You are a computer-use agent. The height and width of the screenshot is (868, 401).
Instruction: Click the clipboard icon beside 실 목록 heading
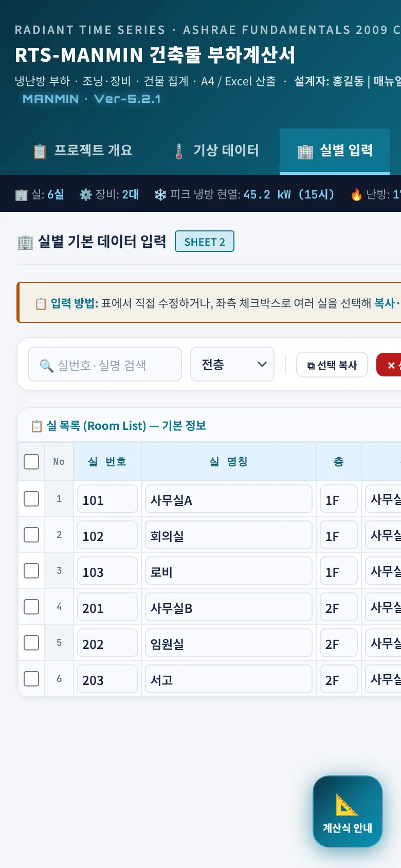37,426
